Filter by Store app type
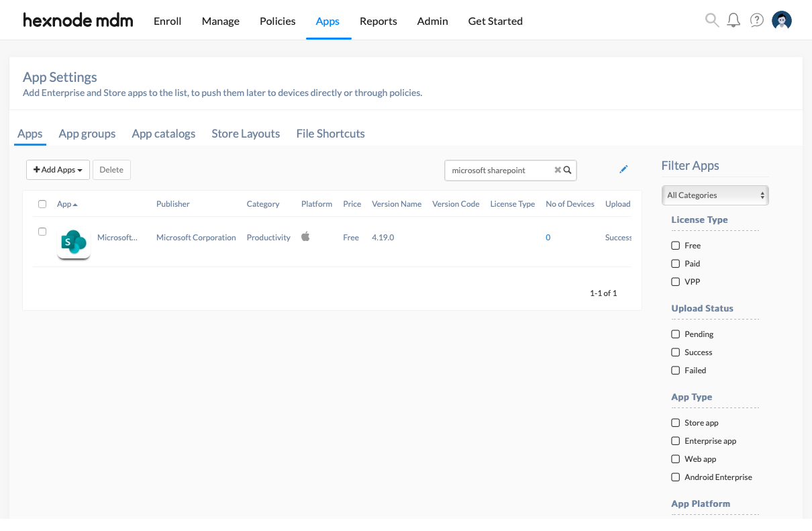 [676, 423]
